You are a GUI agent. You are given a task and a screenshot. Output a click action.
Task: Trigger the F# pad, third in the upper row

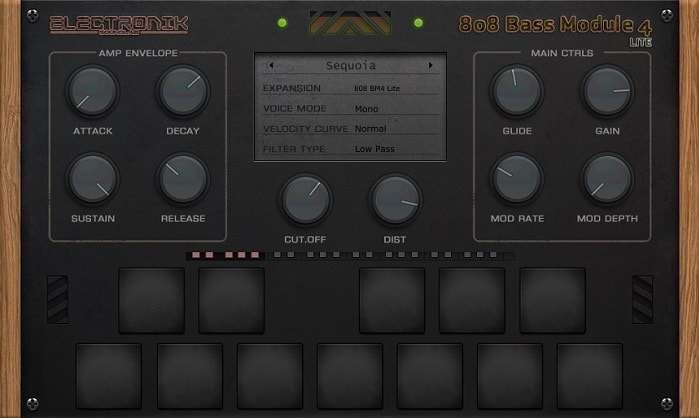coord(392,300)
